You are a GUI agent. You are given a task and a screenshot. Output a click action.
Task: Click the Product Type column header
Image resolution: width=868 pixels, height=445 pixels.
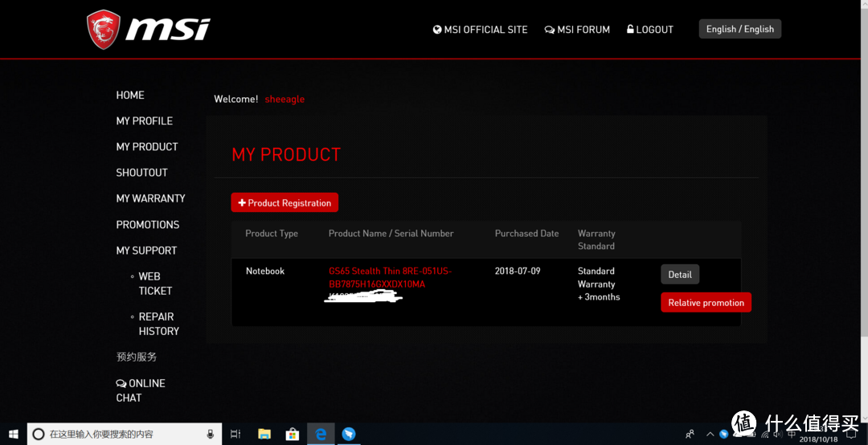coord(272,234)
